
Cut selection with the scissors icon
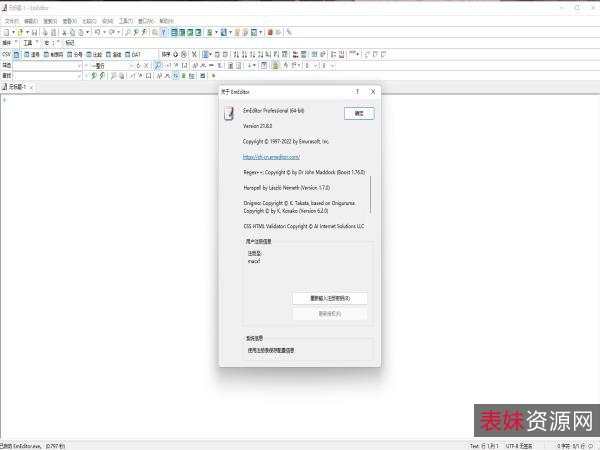(64, 33)
